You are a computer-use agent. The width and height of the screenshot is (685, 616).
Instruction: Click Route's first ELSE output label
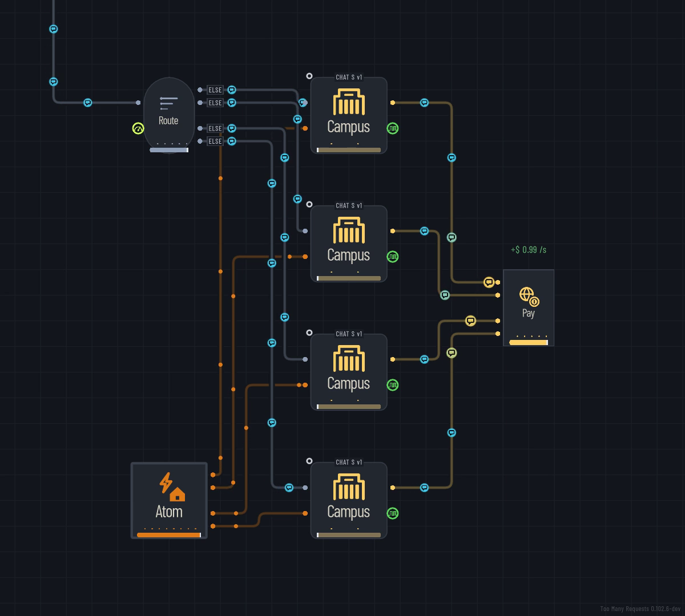(215, 90)
